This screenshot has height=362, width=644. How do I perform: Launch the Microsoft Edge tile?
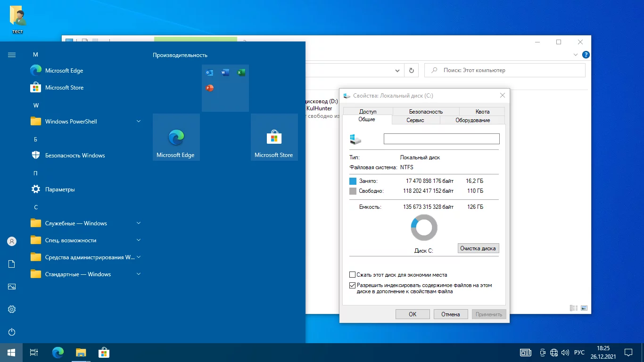(176, 137)
